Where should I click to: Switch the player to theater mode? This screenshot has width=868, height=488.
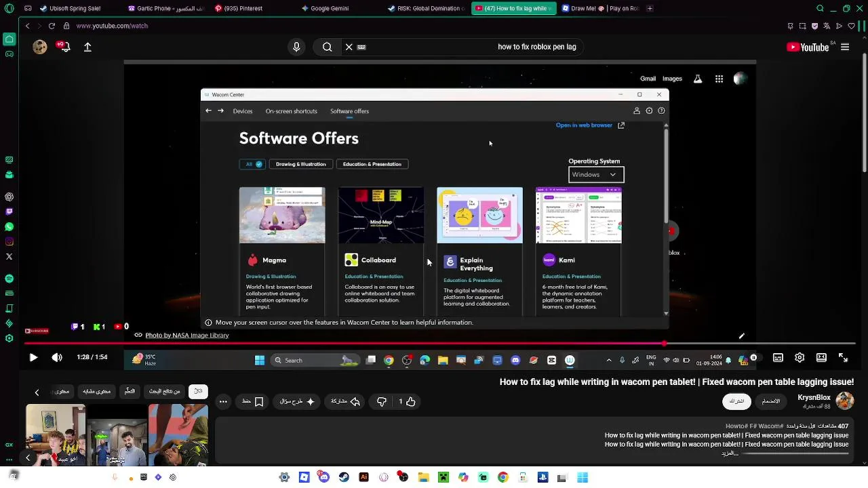(x=821, y=358)
